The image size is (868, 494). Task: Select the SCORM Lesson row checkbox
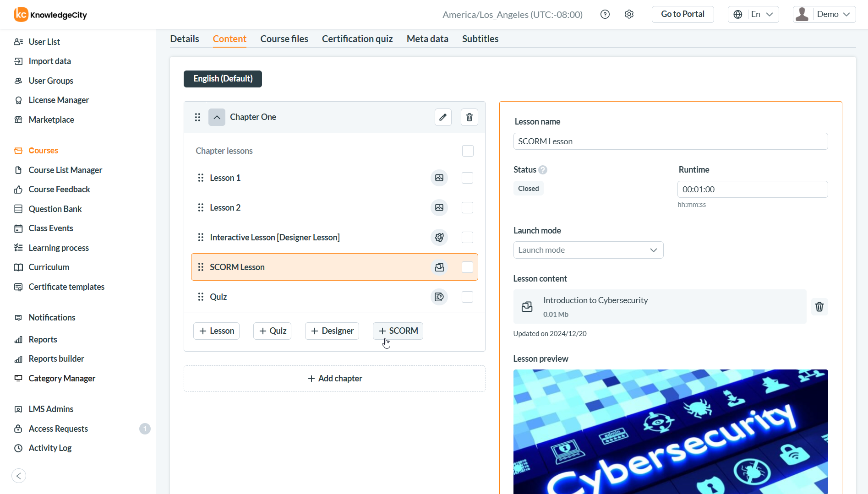(x=467, y=267)
